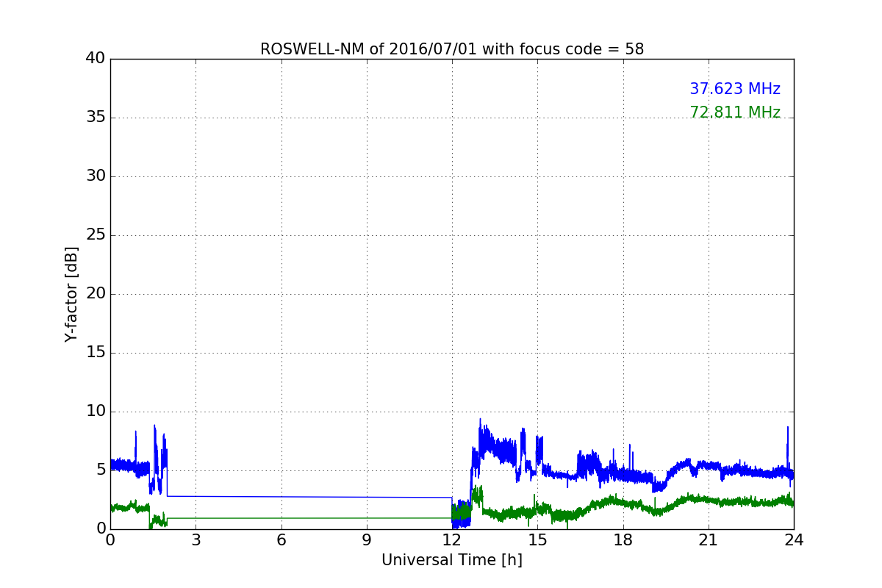882x588 pixels.
Task: Click the x-axis tick label 9
Action: (x=367, y=540)
